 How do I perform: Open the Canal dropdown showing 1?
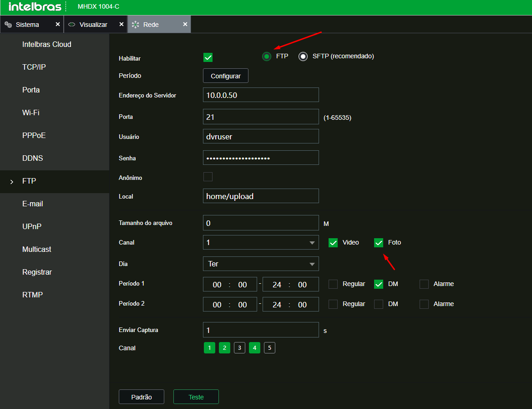click(261, 242)
